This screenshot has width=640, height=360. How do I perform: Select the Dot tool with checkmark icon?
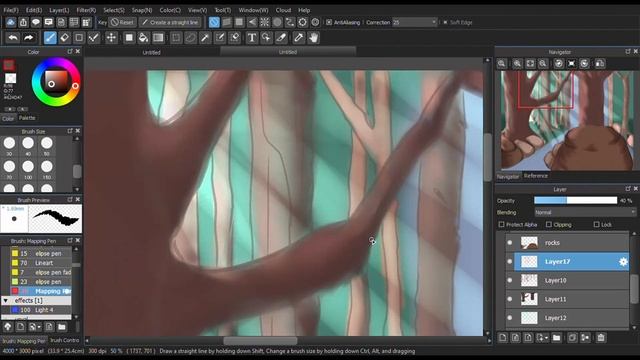(93, 38)
